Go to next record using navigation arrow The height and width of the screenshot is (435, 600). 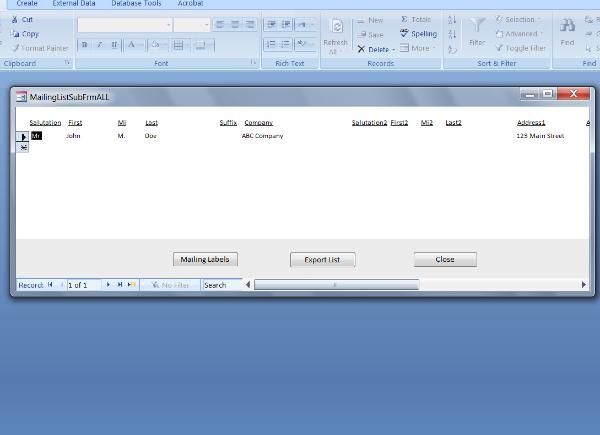pyautogui.click(x=109, y=285)
